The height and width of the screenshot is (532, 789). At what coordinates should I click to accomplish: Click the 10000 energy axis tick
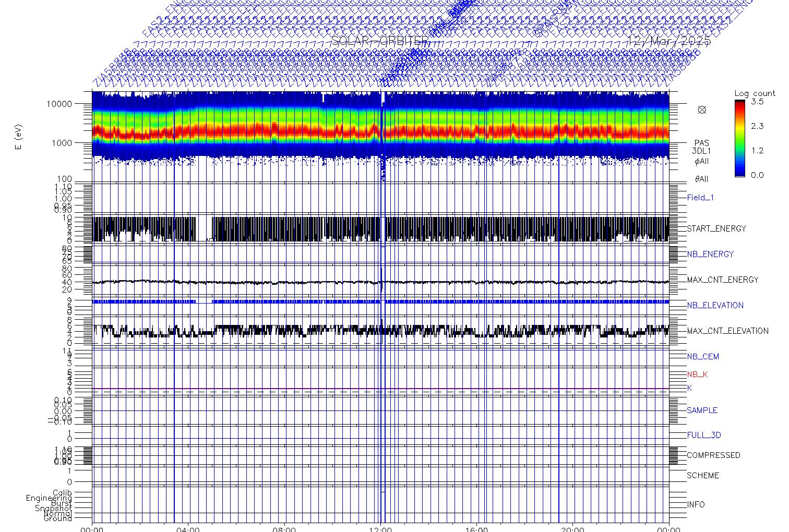click(x=60, y=104)
